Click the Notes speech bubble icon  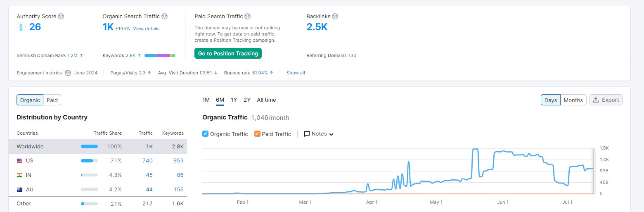tap(307, 134)
